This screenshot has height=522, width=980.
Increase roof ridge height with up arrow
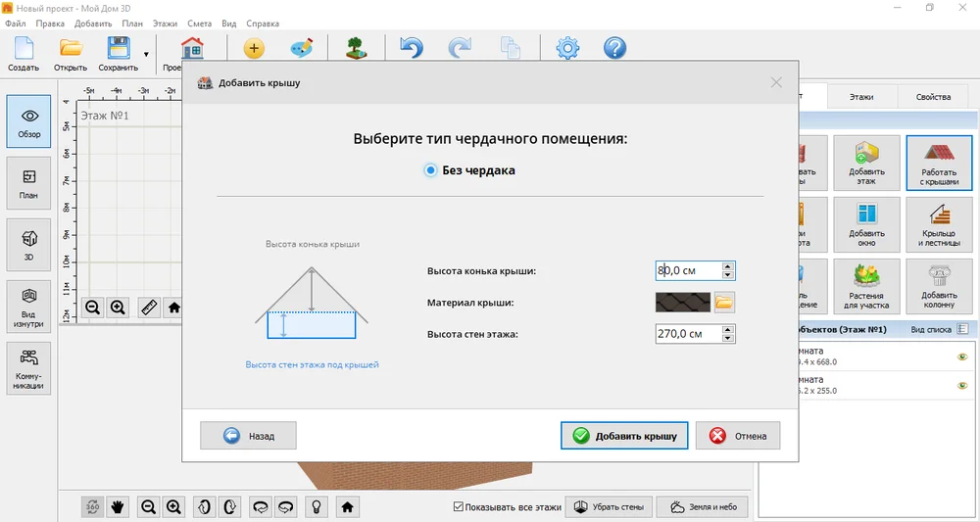[x=727, y=266]
